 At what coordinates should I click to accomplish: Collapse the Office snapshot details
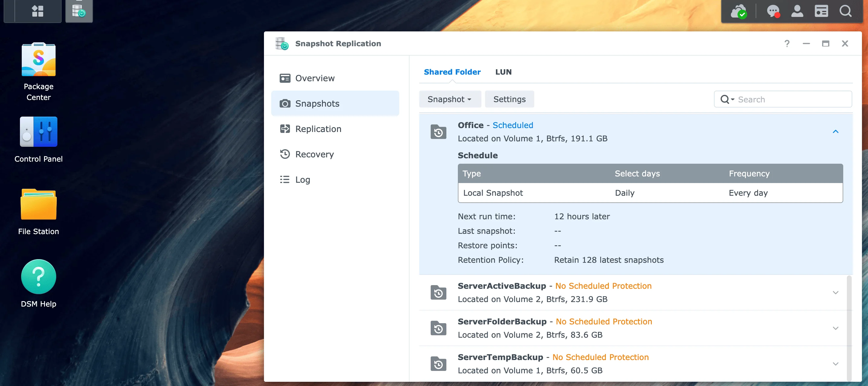coord(836,131)
